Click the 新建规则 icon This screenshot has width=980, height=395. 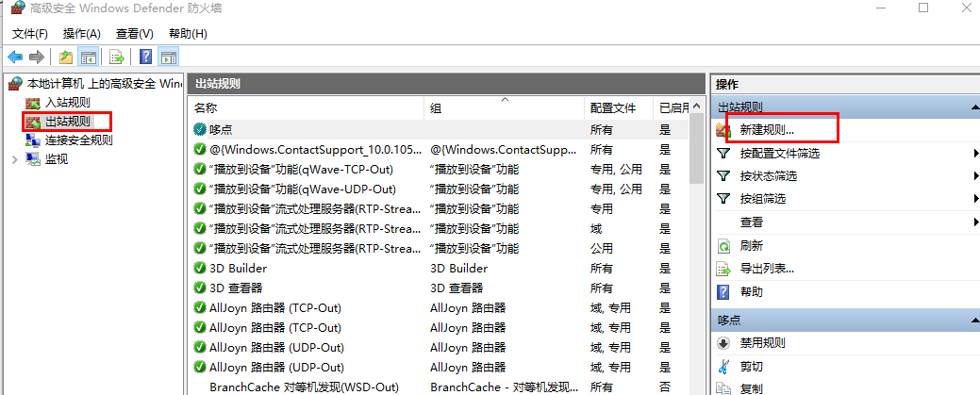click(723, 130)
